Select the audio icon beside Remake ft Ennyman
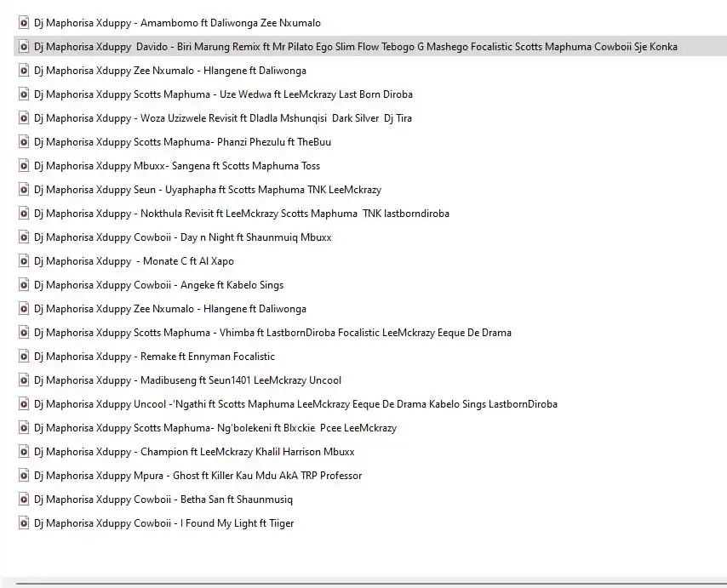The width and height of the screenshot is (727, 588). 24,357
